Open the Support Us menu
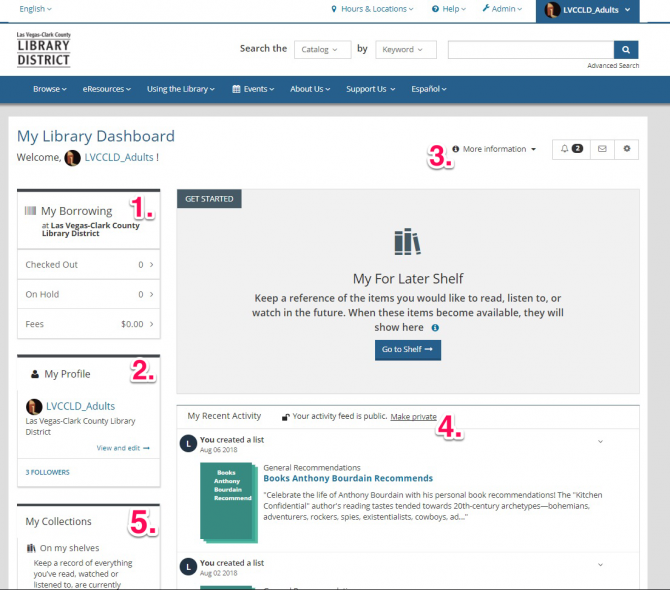Viewport: 670px width, 590px height. tap(370, 89)
